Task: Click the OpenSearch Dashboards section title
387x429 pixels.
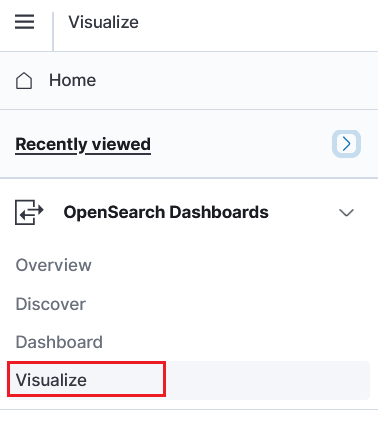Action: (x=166, y=212)
